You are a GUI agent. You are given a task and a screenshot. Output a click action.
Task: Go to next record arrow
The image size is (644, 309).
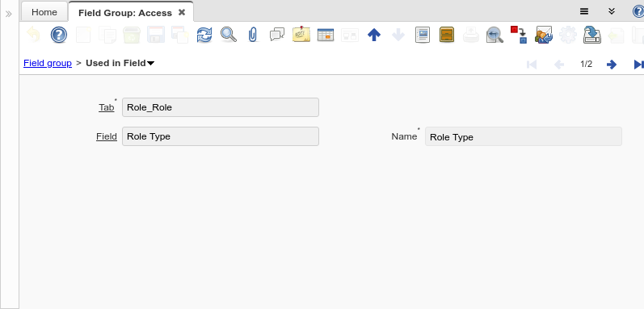[612, 65]
